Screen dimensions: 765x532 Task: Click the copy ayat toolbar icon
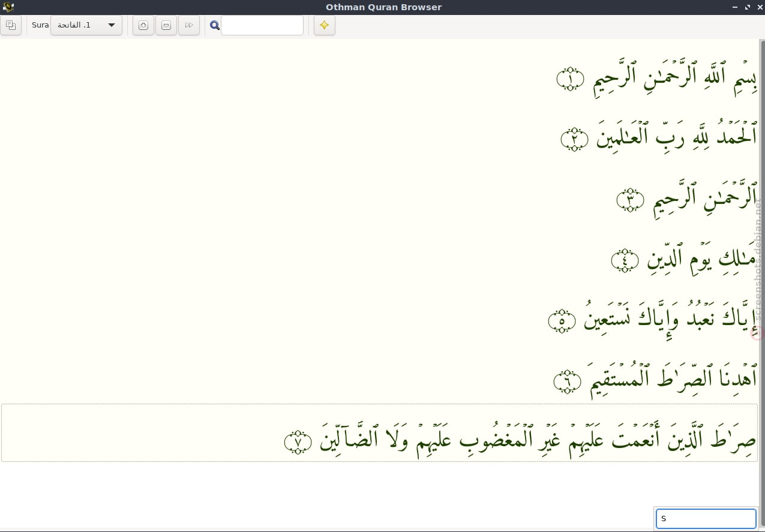pos(11,25)
